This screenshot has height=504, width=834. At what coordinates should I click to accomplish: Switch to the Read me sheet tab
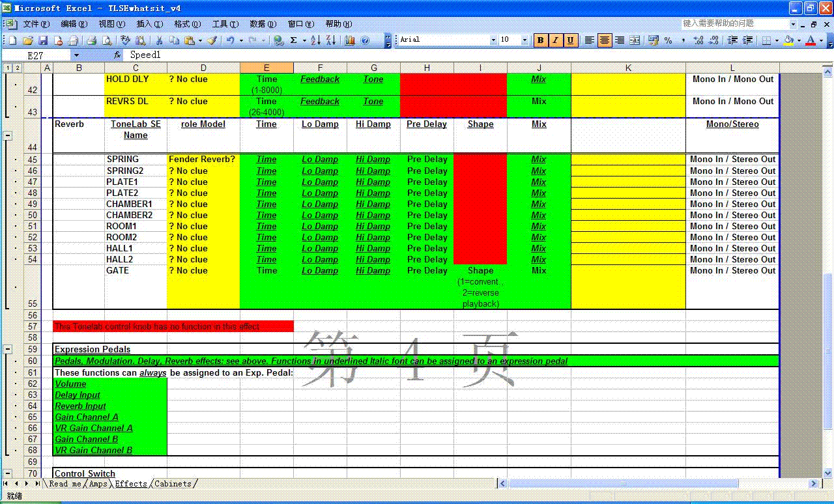(65, 484)
